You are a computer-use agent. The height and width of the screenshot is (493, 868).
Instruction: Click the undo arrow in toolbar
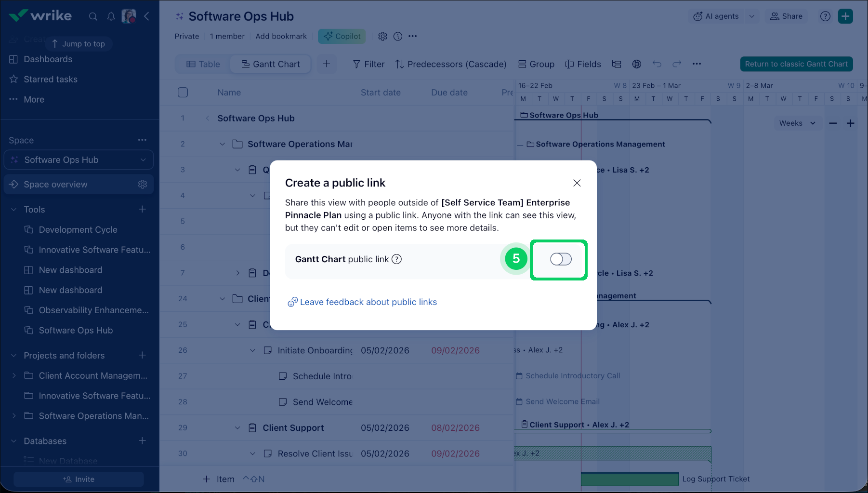point(657,64)
